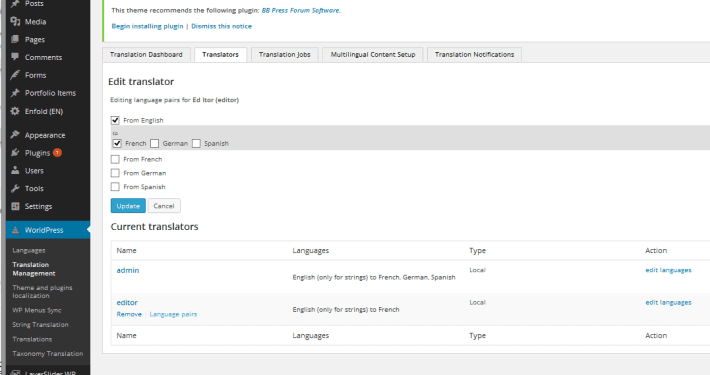Click the Forms feather icon
This screenshot has height=375, width=710.
click(15, 75)
